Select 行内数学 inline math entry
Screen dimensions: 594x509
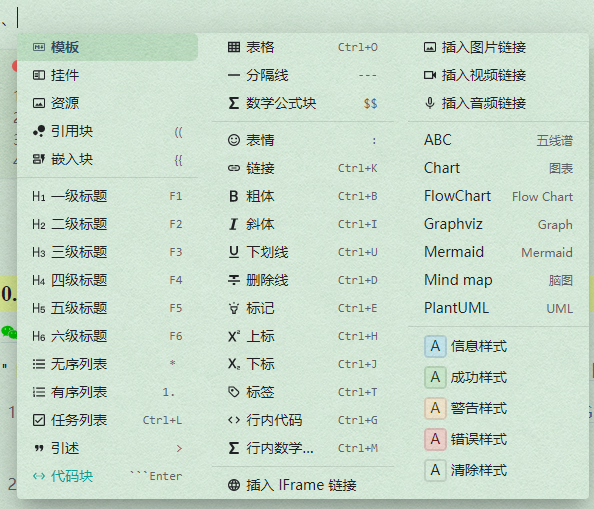point(302,448)
